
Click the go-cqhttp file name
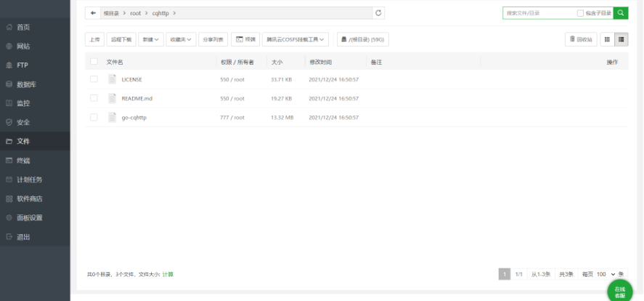pyautogui.click(x=134, y=118)
